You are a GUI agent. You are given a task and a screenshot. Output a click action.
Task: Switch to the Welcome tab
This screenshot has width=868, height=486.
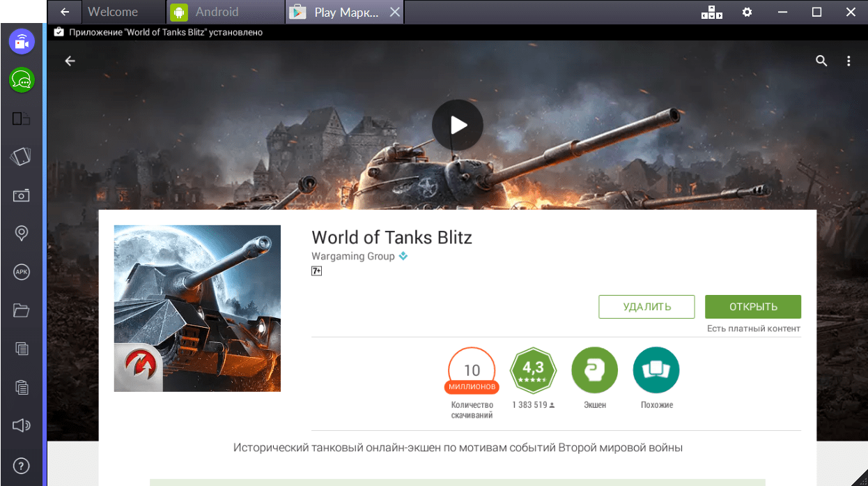coord(112,12)
